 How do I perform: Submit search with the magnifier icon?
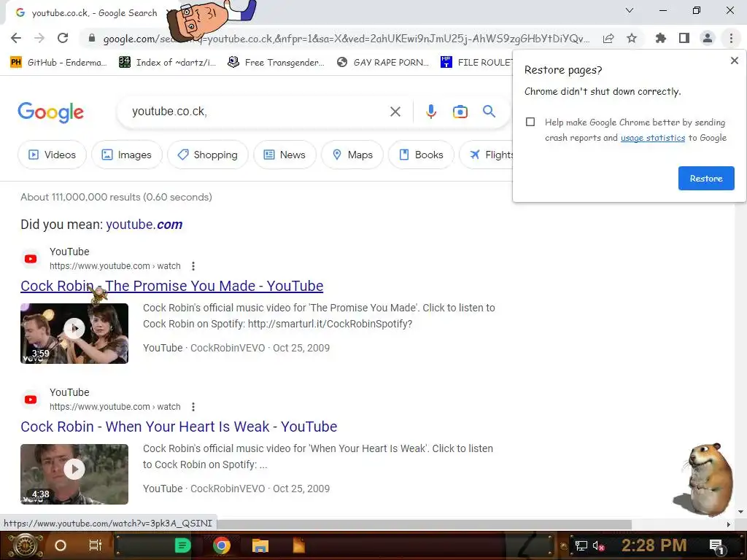click(x=489, y=112)
